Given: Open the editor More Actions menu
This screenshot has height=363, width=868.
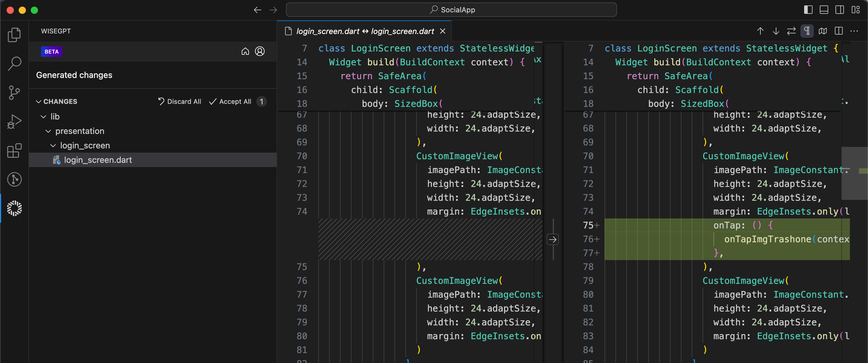Looking at the screenshot, I should tap(854, 31).
